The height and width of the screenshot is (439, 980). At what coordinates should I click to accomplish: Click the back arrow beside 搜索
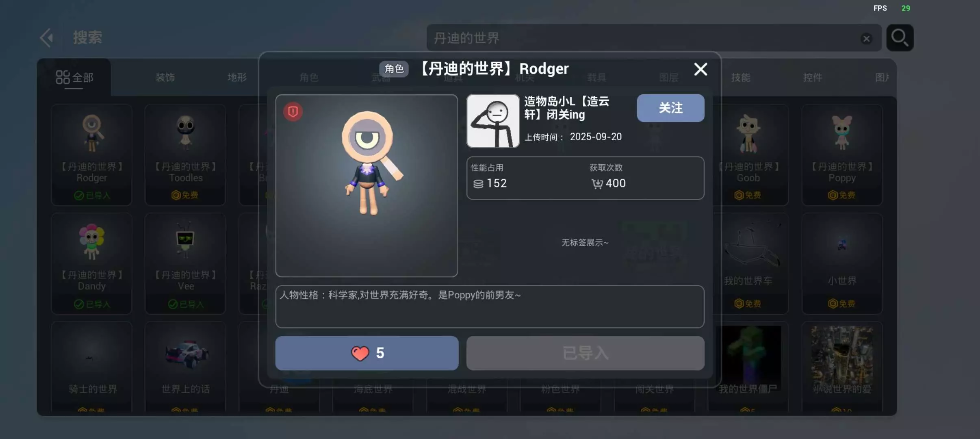click(x=47, y=38)
